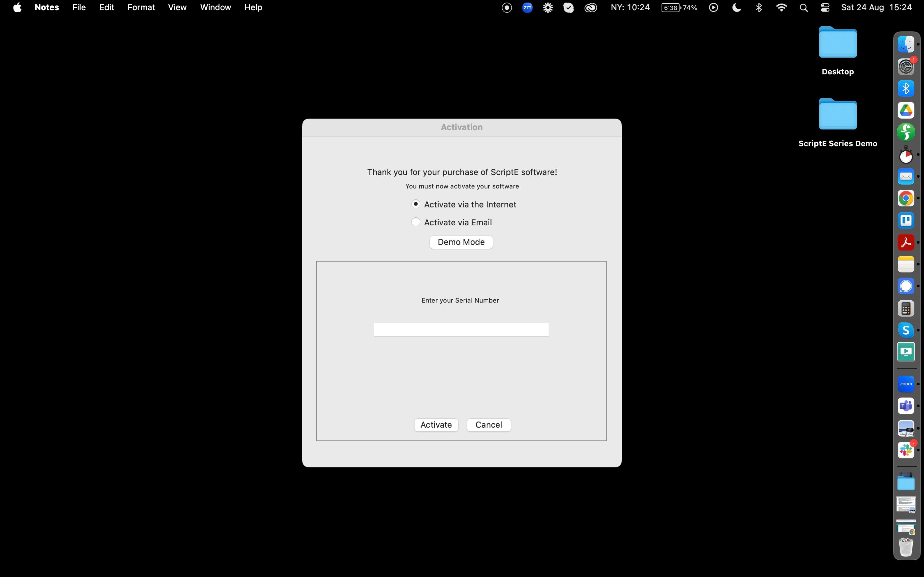Open Slack from the Dock
924x577 pixels.
point(906,450)
